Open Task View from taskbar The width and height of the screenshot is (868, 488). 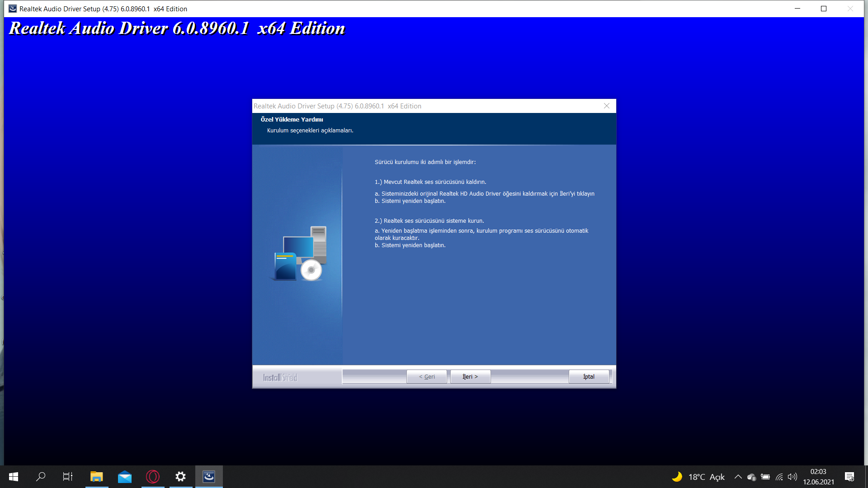68,477
